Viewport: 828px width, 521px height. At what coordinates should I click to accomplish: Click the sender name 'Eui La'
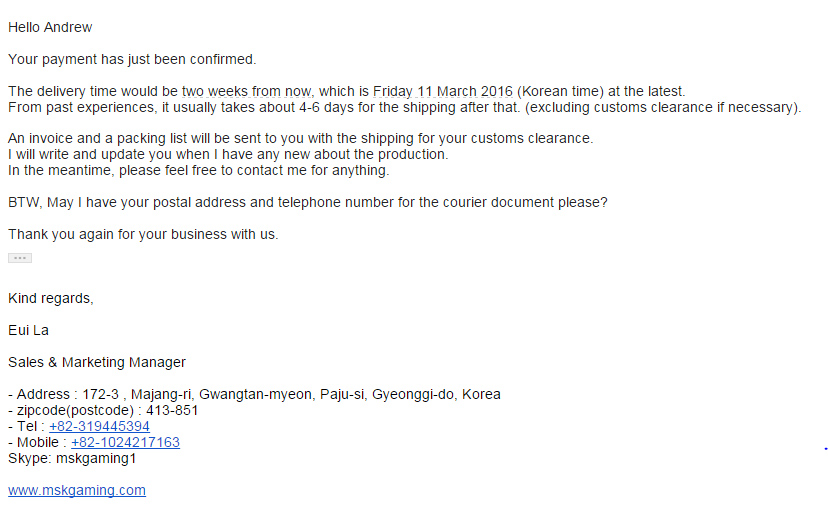coord(29,330)
